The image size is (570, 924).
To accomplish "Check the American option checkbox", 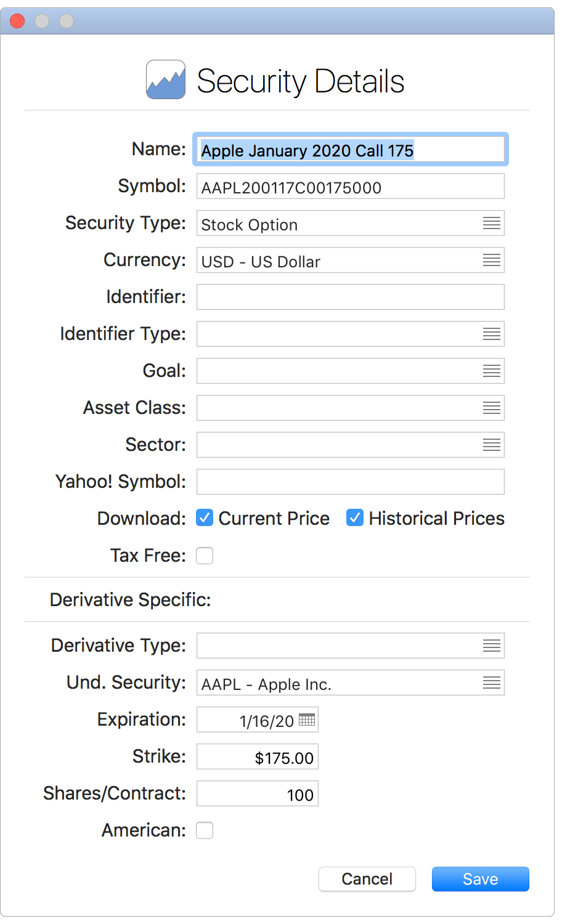I will (204, 830).
